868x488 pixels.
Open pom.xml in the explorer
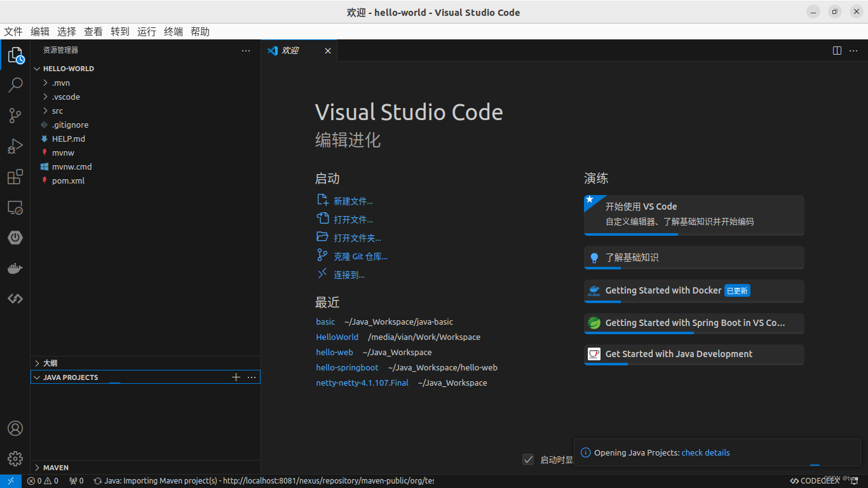pos(145,180)
